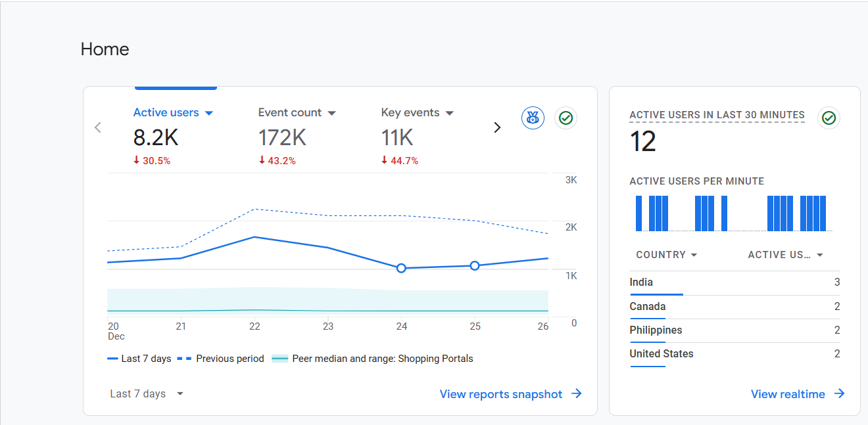
Task: Click the India country row
Action: click(x=734, y=282)
